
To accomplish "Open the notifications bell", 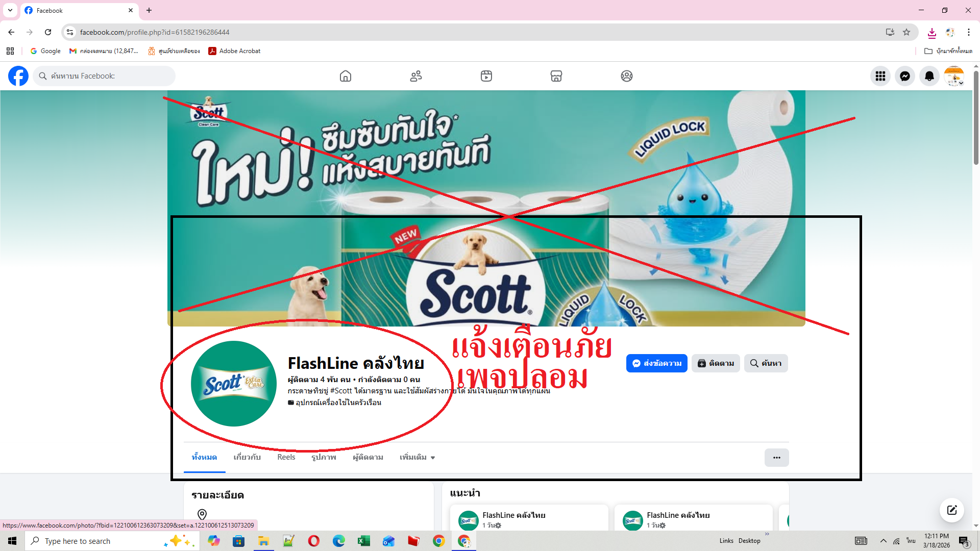I will [x=929, y=76].
